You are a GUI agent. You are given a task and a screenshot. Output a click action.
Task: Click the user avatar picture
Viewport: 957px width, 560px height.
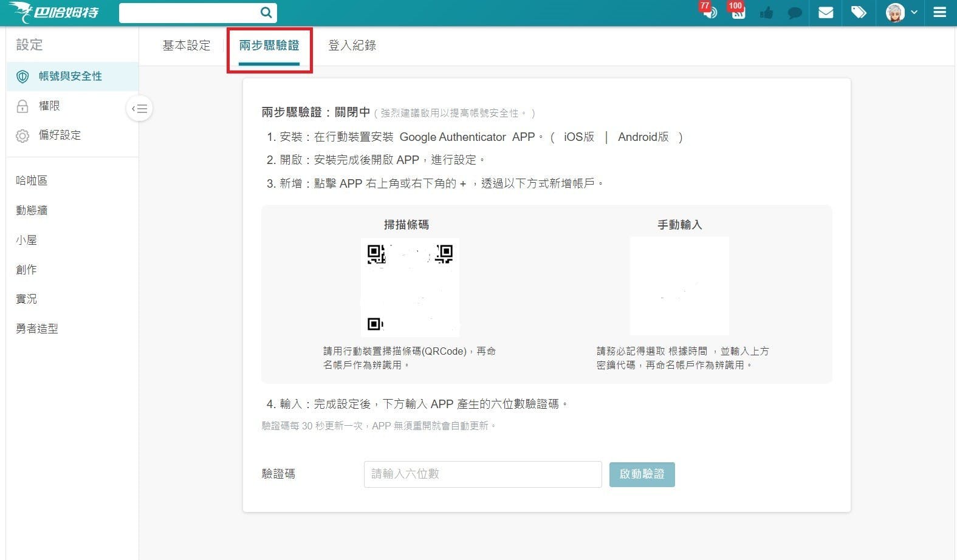[895, 12]
